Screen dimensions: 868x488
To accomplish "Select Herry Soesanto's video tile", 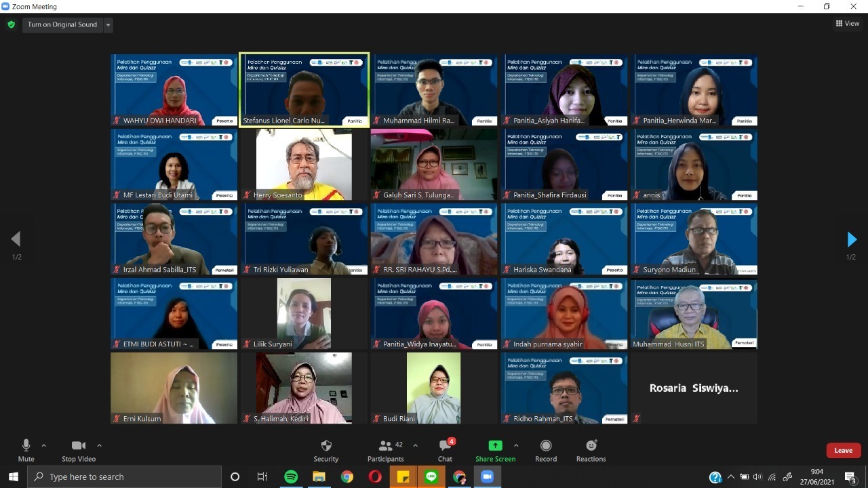I will pos(304,165).
